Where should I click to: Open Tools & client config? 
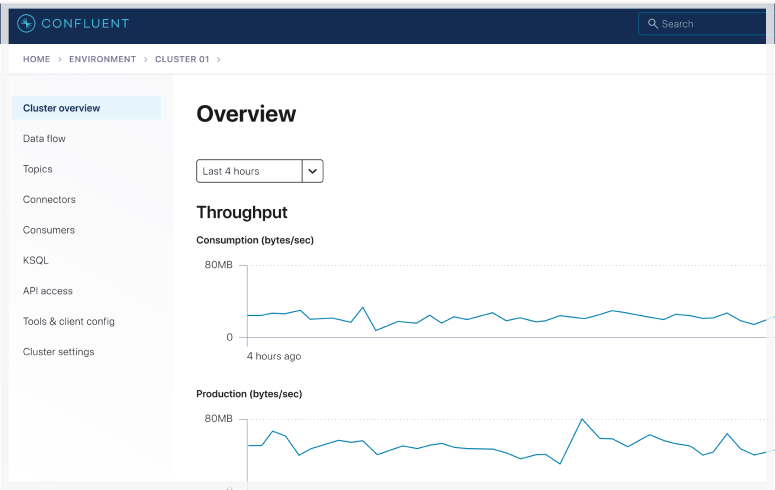point(68,322)
